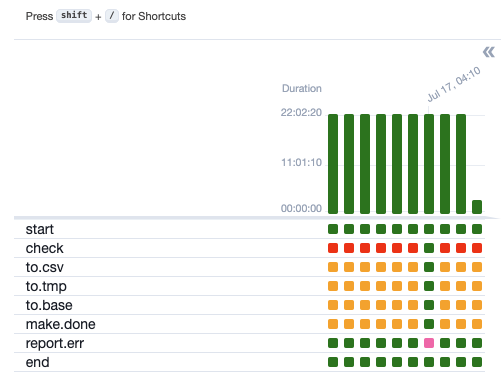Screen dimensions: 501x379
Task: Click the '22:02:20' axis value
Action: (x=301, y=113)
